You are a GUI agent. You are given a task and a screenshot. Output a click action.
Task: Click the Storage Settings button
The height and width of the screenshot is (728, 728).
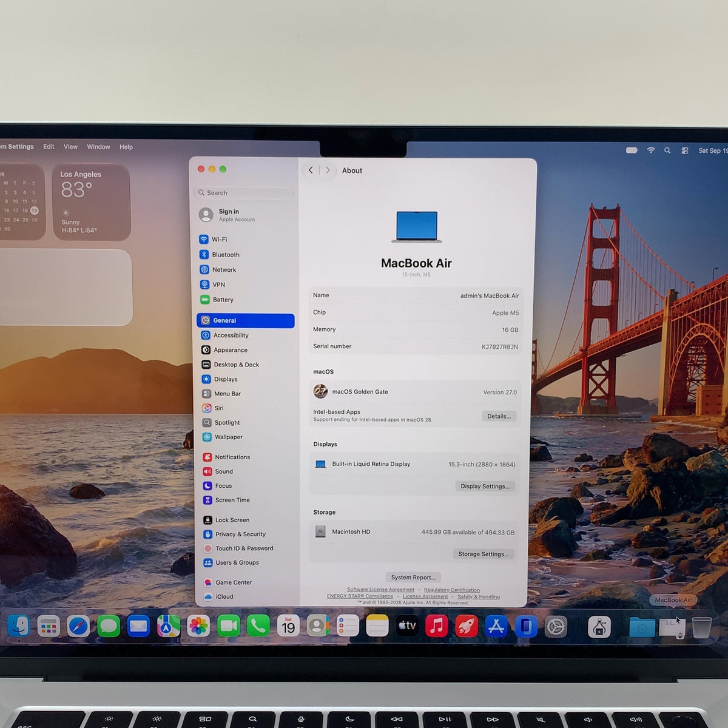[x=484, y=554]
